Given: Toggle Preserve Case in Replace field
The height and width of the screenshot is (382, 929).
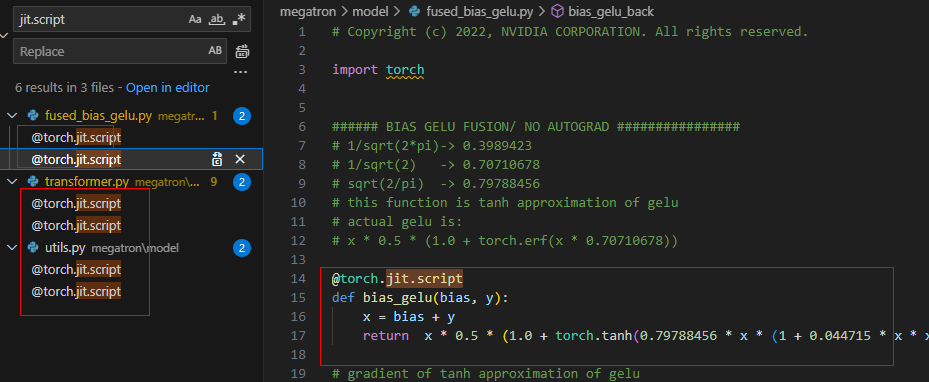Looking at the screenshot, I should tap(215, 51).
